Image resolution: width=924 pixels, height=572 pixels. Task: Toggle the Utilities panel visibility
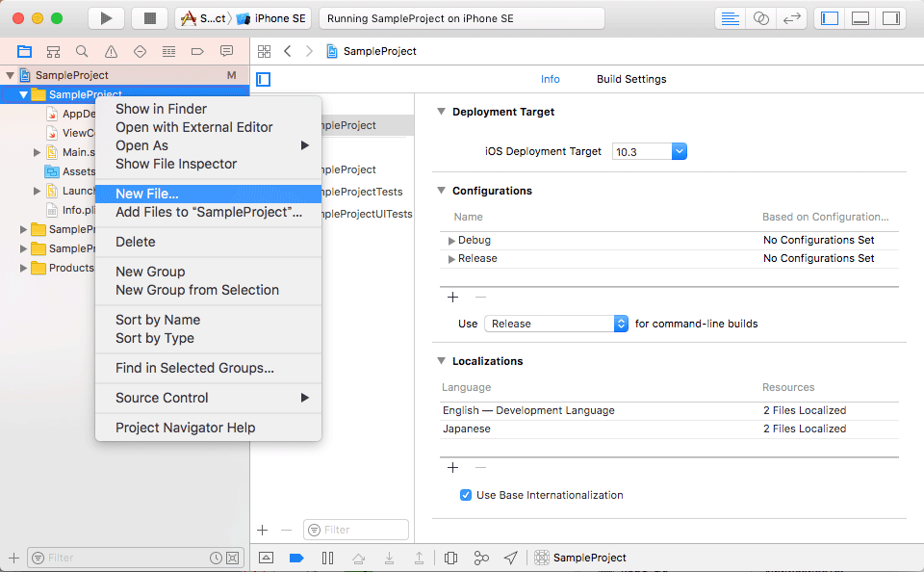tap(891, 18)
